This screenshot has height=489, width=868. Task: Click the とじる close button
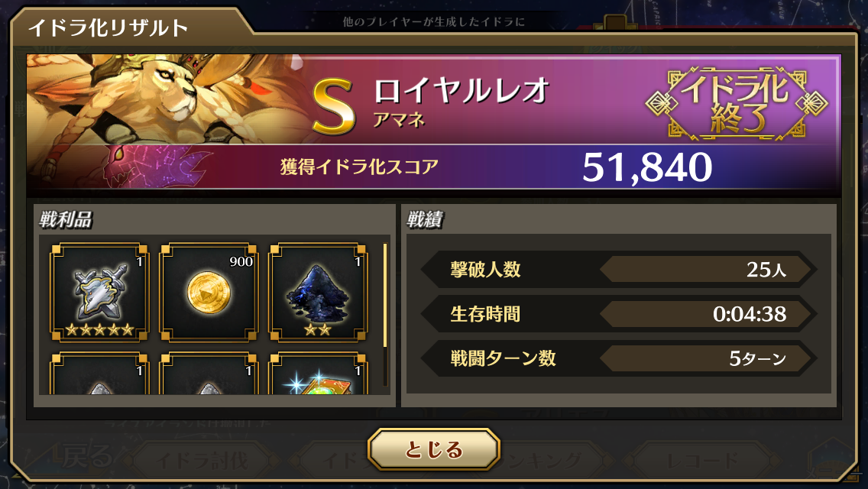[434, 449]
